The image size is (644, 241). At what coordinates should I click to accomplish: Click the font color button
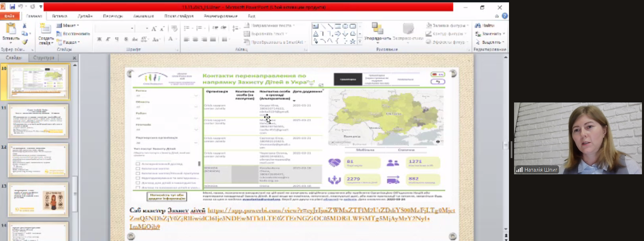tap(171, 39)
